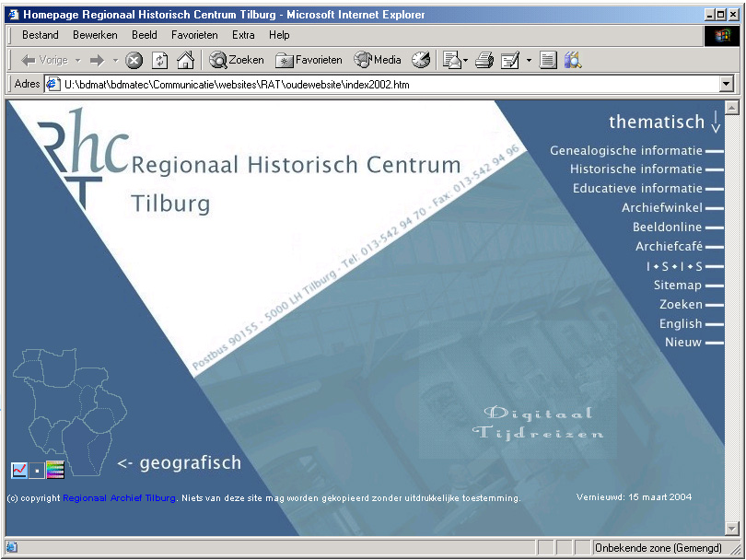746x560 pixels.
Task: Open the Back history dropdown arrow
Action: [x=78, y=61]
